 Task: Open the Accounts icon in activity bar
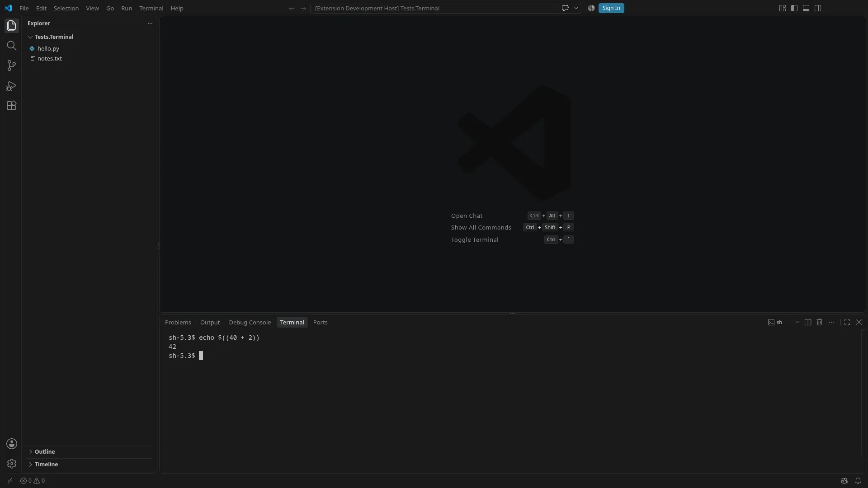pos(12,444)
